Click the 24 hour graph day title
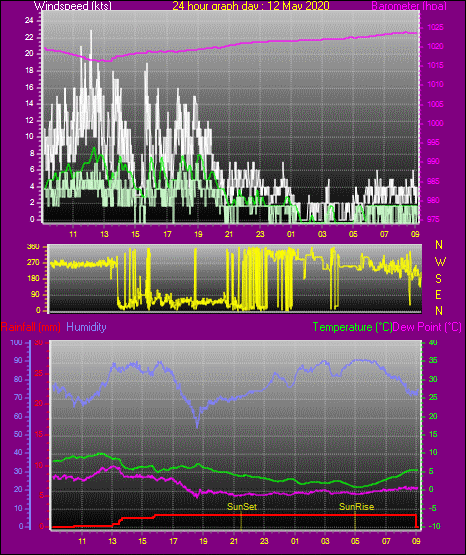 [251, 5]
